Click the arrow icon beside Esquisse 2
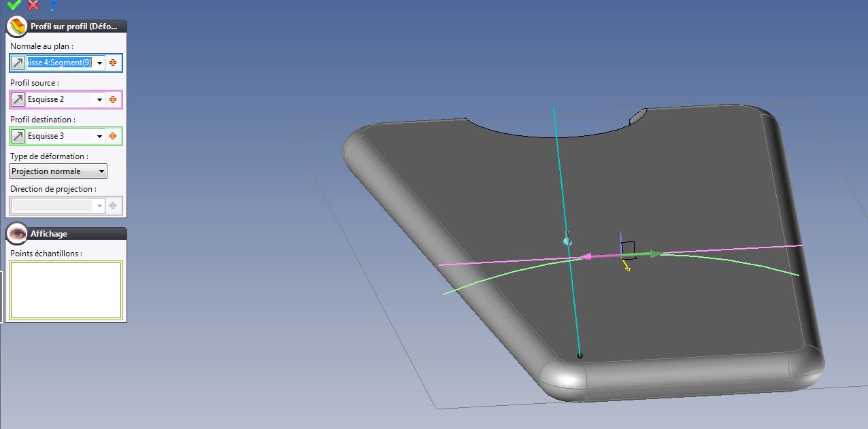This screenshot has width=868, height=429. pyautogui.click(x=18, y=100)
